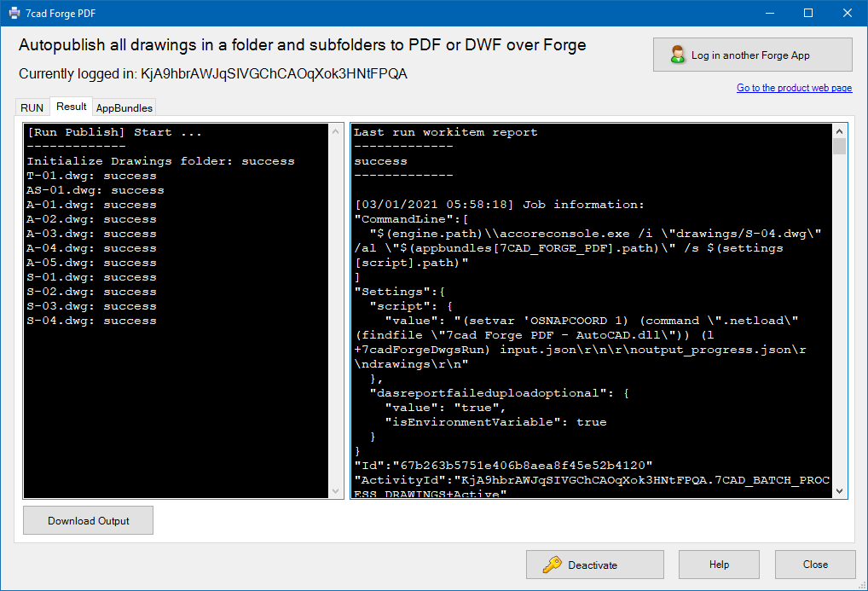Screen dimensions: 868x591
Task: Click the 'Last run workitem report' heading text
Action: pos(445,132)
